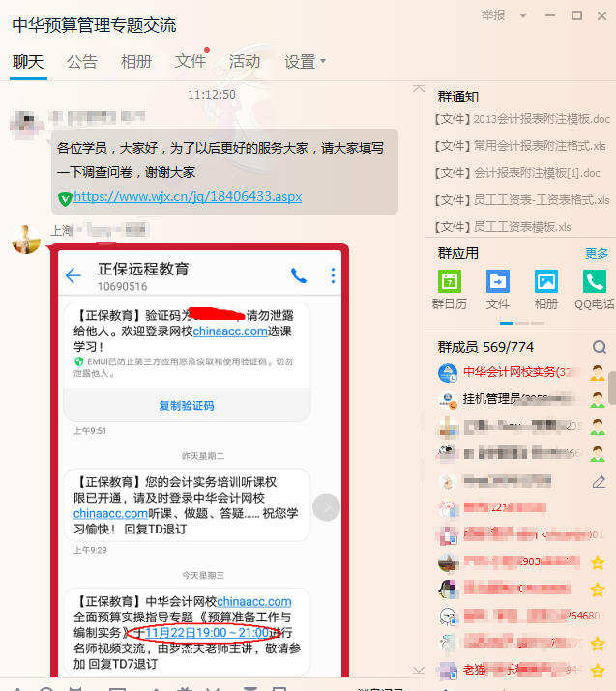The image size is (616, 691).
Task: Open 员工工资表模板.xls file notice
Action: pyautogui.click(x=502, y=227)
